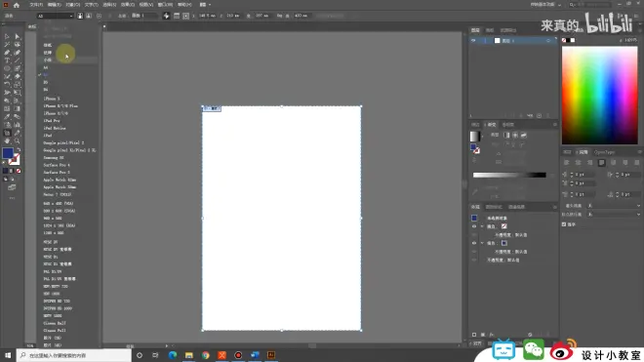The width and height of the screenshot is (644, 362).
Task: Click the None color mode icon under swatches
Action: (x=19, y=171)
